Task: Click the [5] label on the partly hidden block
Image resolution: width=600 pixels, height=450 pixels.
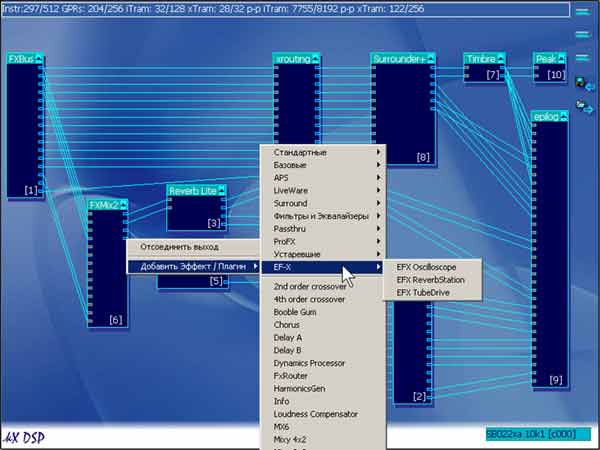Action: pyautogui.click(x=216, y=281)
